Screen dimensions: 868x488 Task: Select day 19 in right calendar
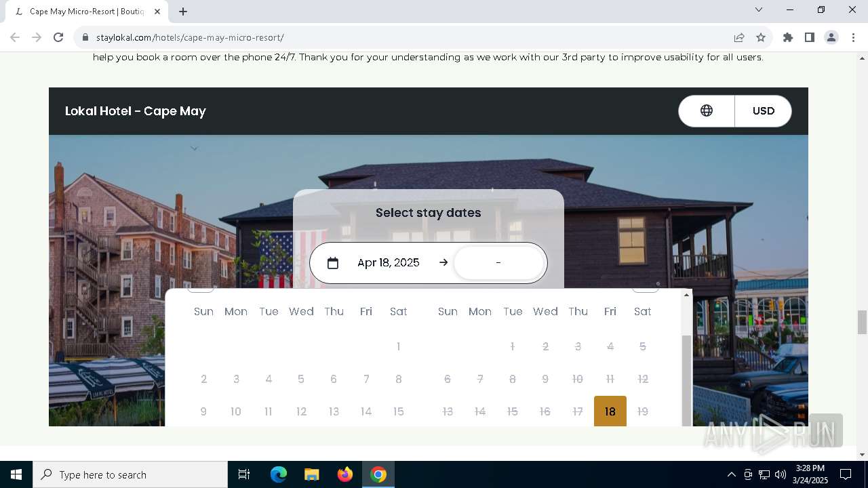pos(643,411)
